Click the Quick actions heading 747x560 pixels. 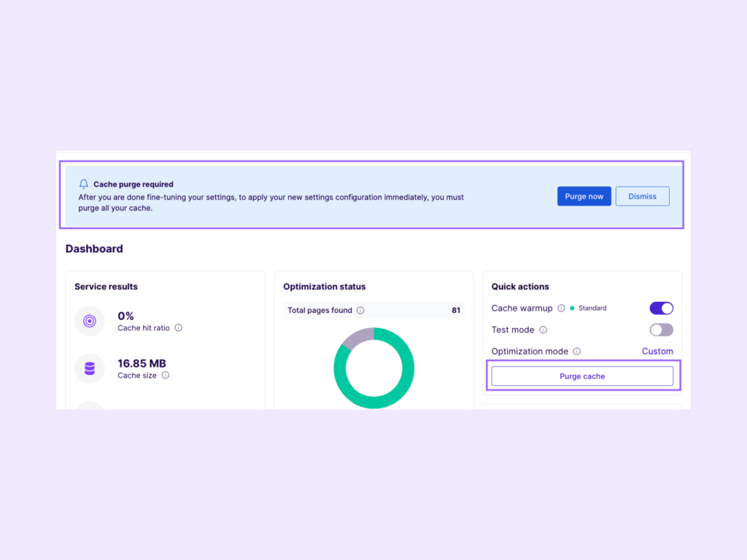coord(520,287)
